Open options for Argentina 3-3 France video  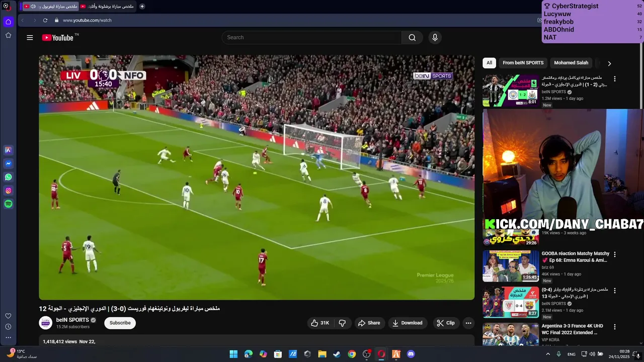614,327
